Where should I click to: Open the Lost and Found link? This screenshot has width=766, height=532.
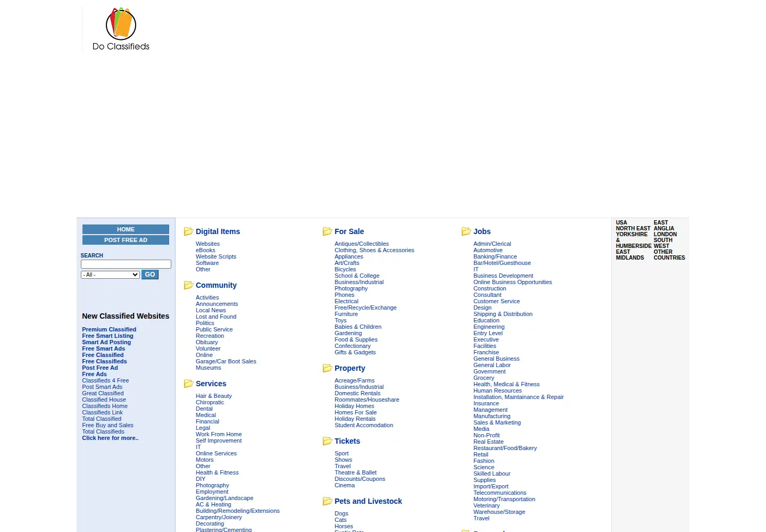[x=216, y=317]
